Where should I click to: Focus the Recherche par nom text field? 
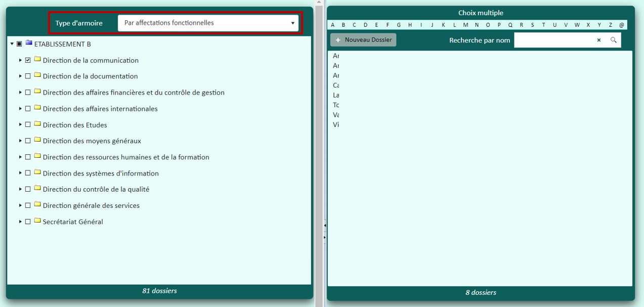(x=553, y=40)
